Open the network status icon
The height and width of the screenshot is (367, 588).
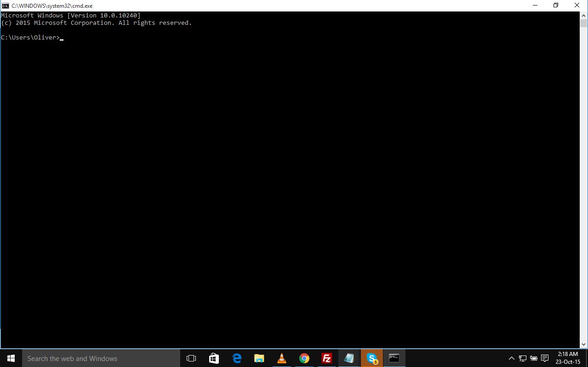click(x=522, y=358)
